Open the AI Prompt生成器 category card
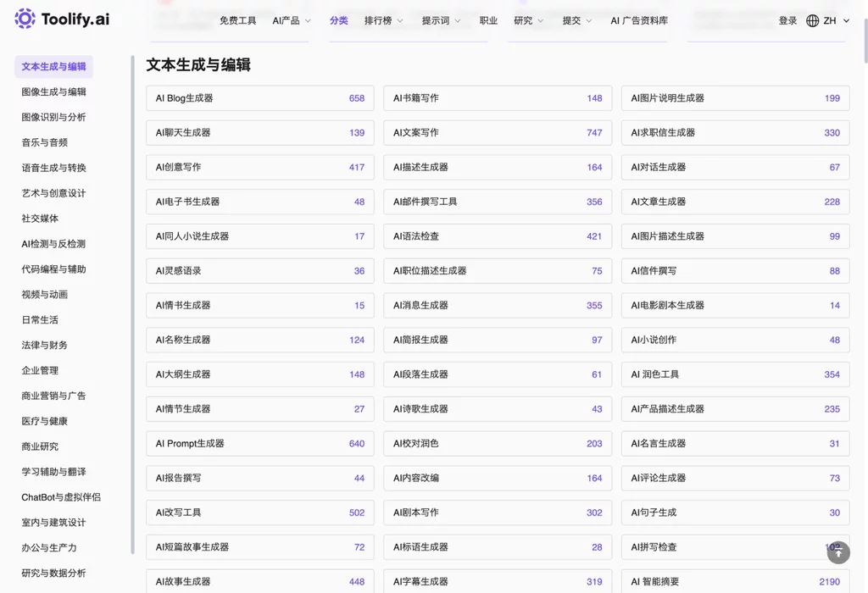 259,443
